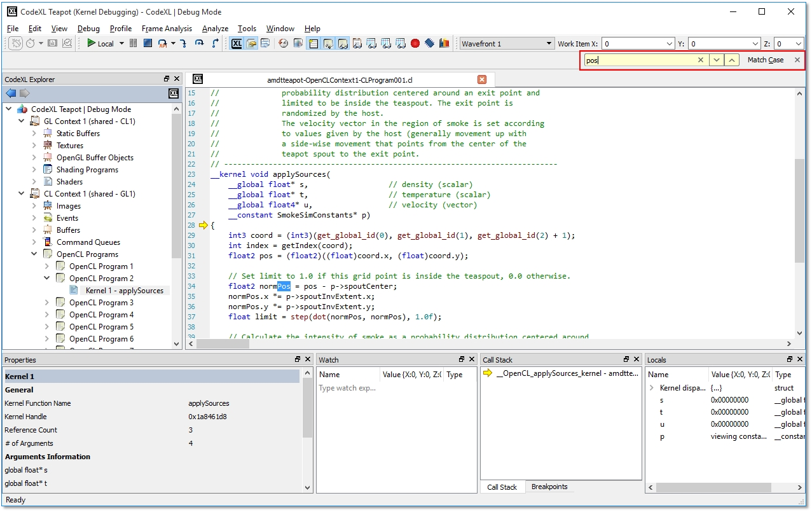This screenshot has height=512, width=812.
Task: Collapse the OpenCL Programs node
Action: point(34,254)
